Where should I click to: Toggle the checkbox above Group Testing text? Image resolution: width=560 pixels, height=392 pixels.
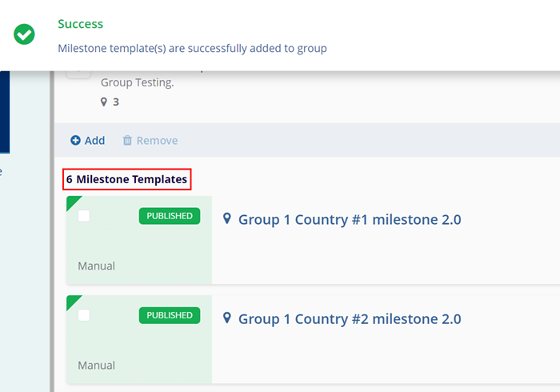pos(78,73)
